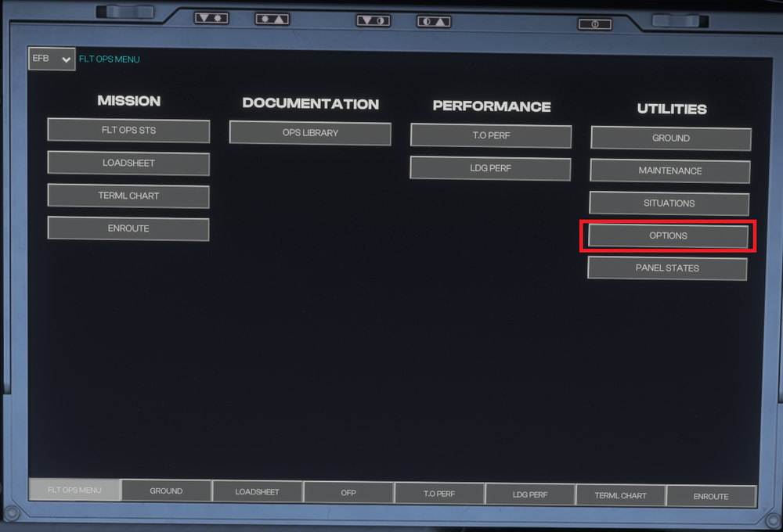
Task: Open the LOADSHEET page under Mission
Action: click(x=128, y=164)
